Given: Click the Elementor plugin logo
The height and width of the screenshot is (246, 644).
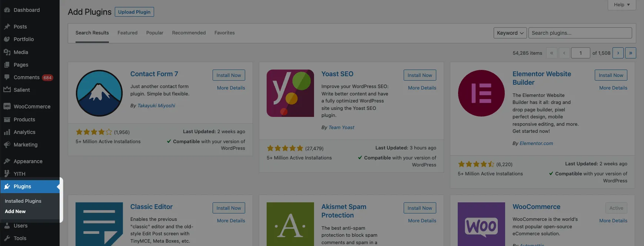Looking at the screenshot, I should tap(481, 93).
